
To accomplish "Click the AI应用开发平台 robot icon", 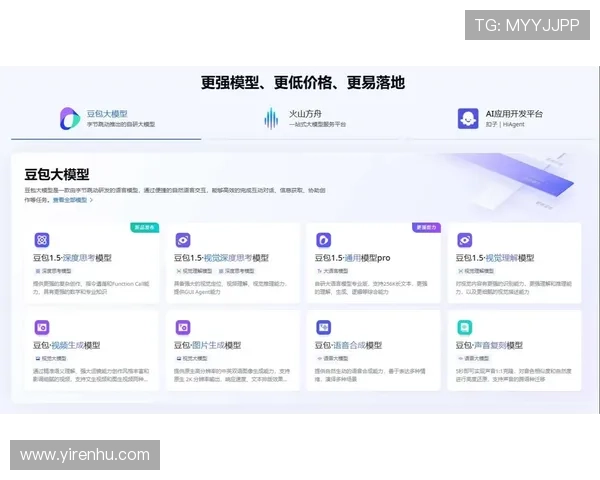I will tap(468, 118).
